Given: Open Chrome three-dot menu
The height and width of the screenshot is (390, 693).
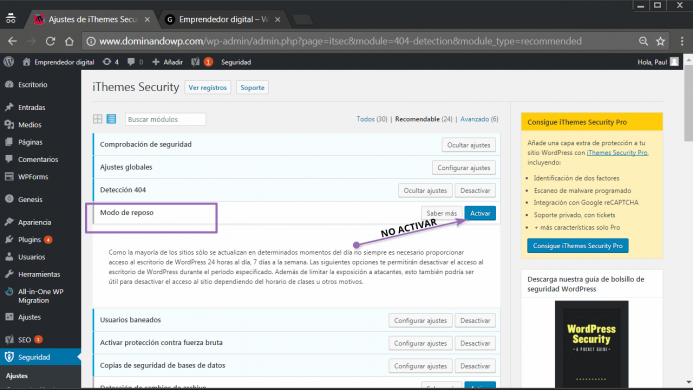Looking at the screenshot, I should click(682, 41).
